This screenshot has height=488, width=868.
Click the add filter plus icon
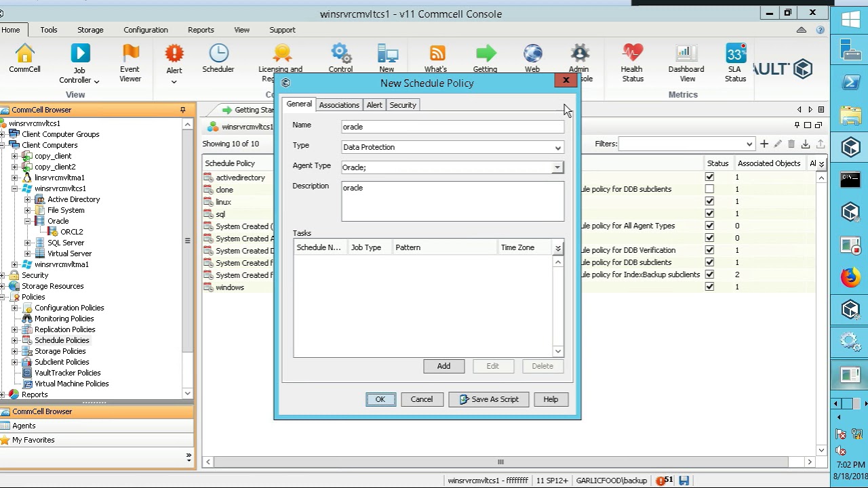point(764,144)
